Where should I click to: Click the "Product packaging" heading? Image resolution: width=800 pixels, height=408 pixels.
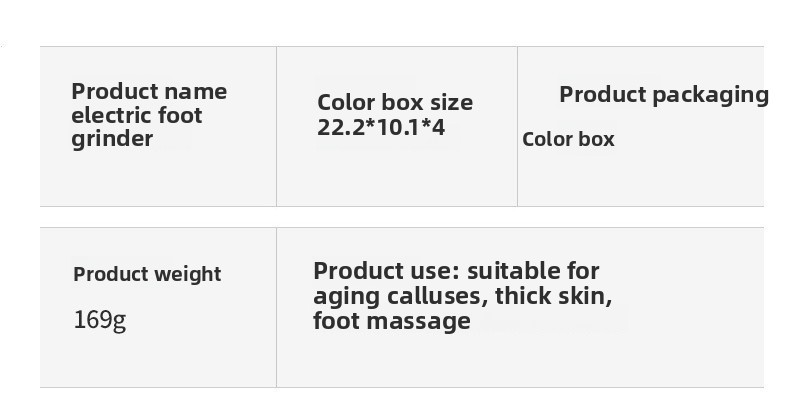coord(663,95)
